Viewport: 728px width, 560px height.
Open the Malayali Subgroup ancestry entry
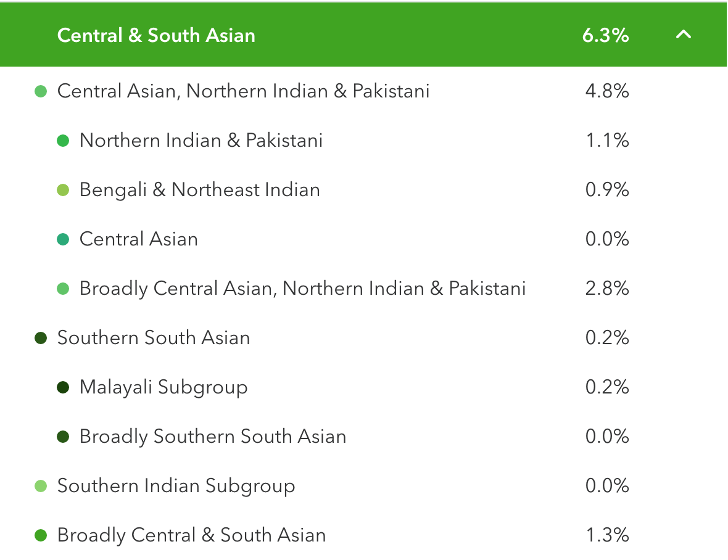pyautogui.click(x=163, y=387)
